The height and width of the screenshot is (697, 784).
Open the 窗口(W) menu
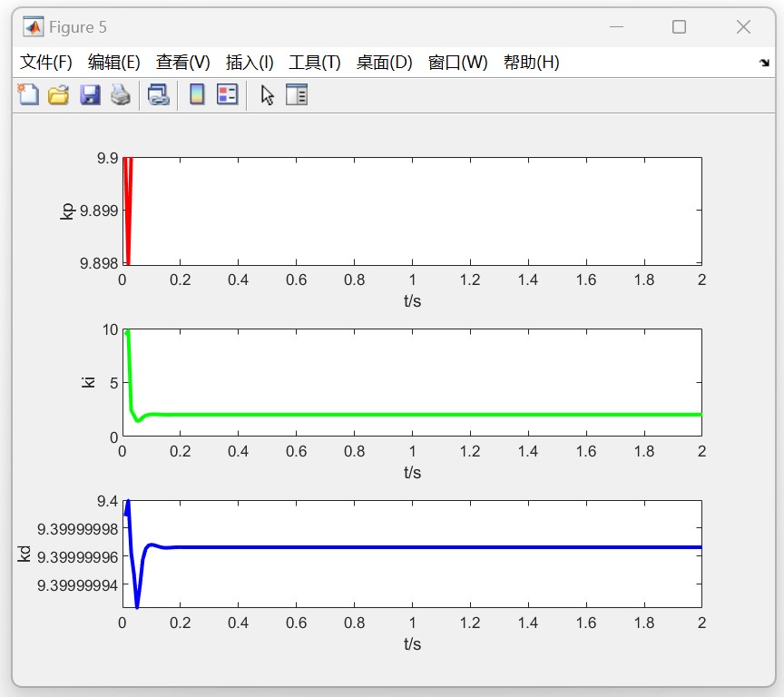(458, 63)
